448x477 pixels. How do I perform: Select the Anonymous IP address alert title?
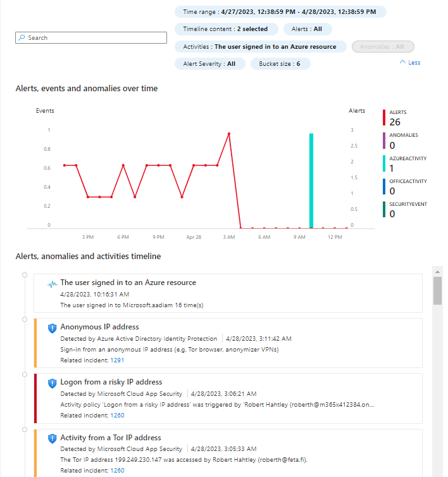[99, 327]
